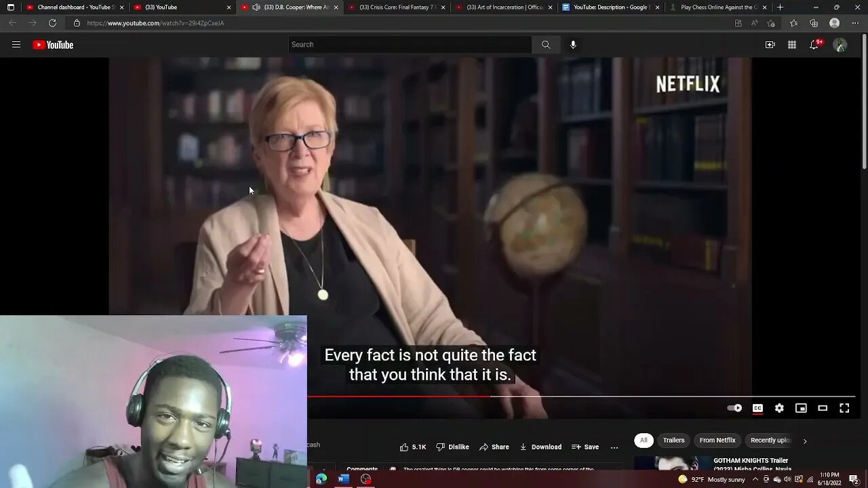This screenshot has height=488, width=868.
Task: Open the taskbar clock 1:10 PM
Action: pos(829,479)
